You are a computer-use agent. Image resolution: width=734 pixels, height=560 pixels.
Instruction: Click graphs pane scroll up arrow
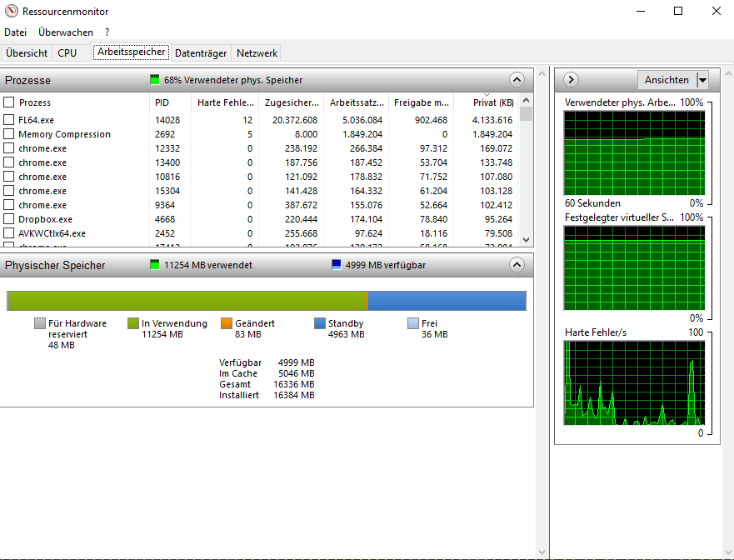[x=728, y=73]
